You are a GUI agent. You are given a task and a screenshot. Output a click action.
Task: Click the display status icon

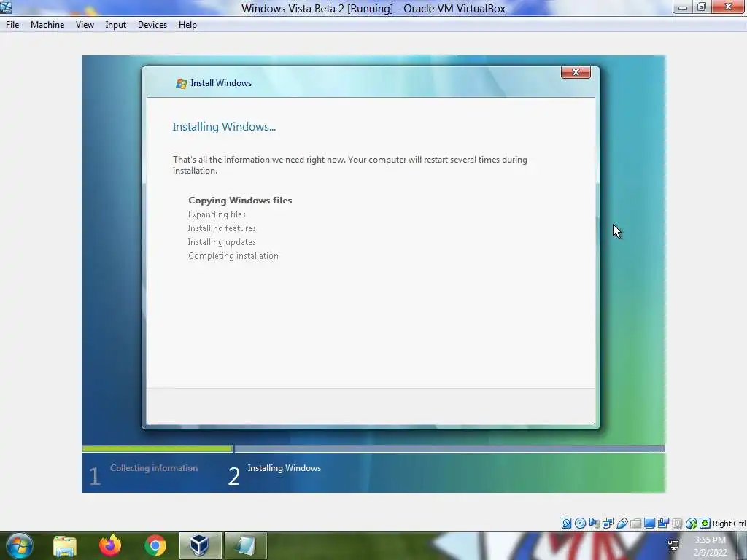click(649, 524)
